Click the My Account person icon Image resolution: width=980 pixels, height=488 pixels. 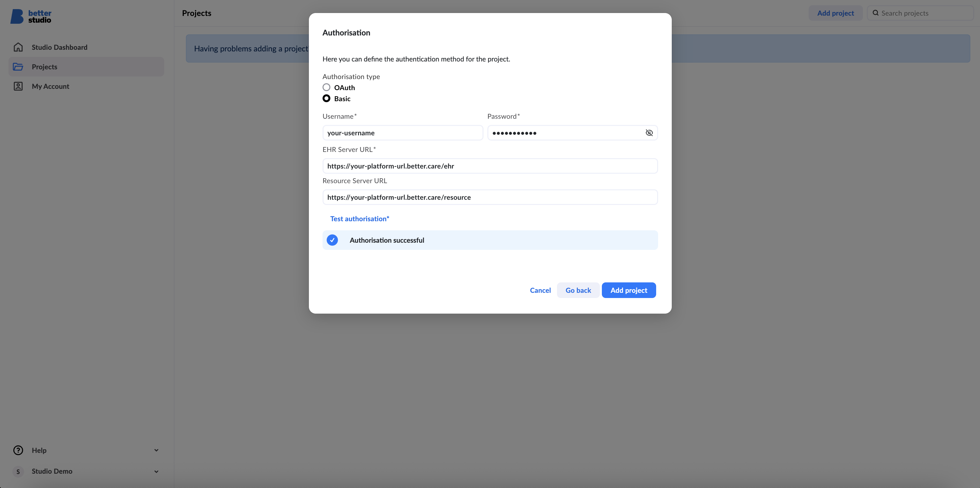point(18,87)
